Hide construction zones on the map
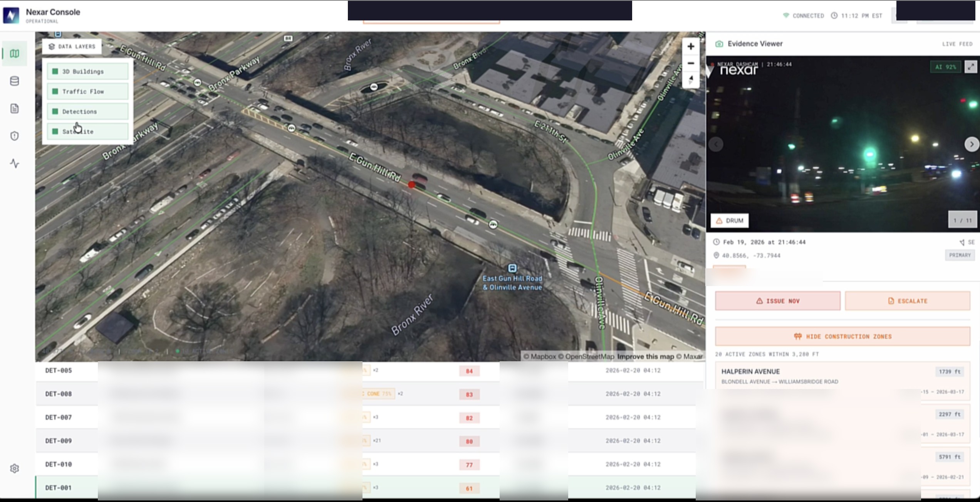Screen dimensions: 980x502 click(842, 337)
